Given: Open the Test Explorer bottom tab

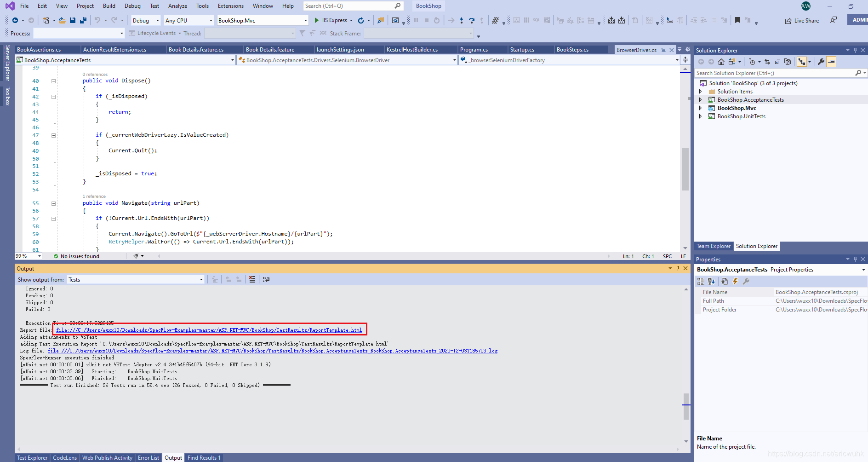Looking at the screenshot, I should 32,458.
